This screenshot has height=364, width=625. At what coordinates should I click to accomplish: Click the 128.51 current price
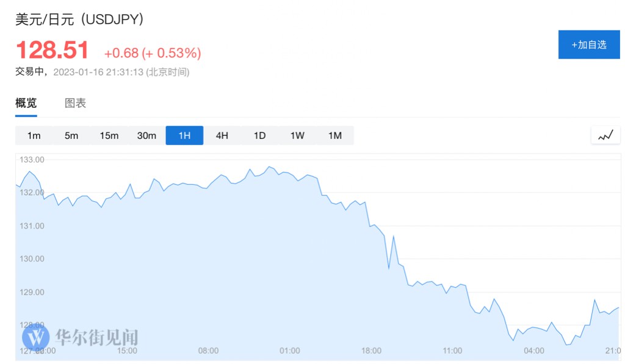click(x=52, y=50)
